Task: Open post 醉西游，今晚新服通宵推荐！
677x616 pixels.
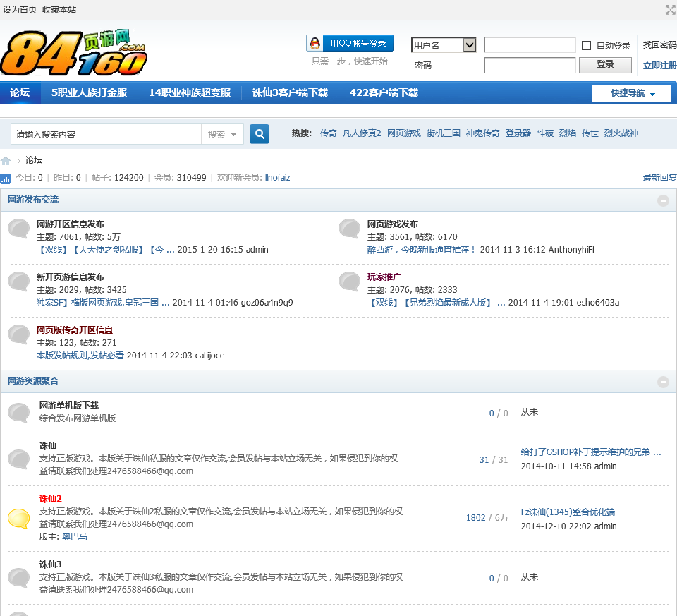Action: tap(422, 249)
